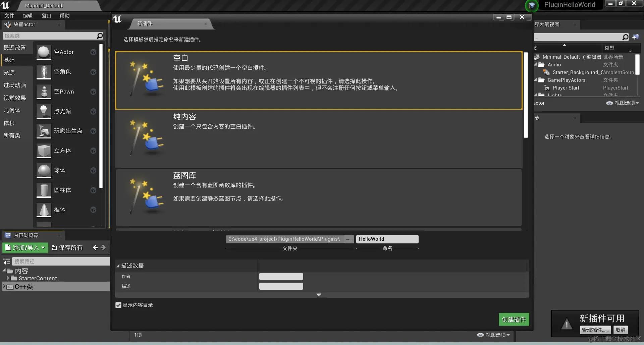The height and width of the screenshot is (345, 644).
Task: Click the 搜索路径 search field
Action: [x=61, y=261]
